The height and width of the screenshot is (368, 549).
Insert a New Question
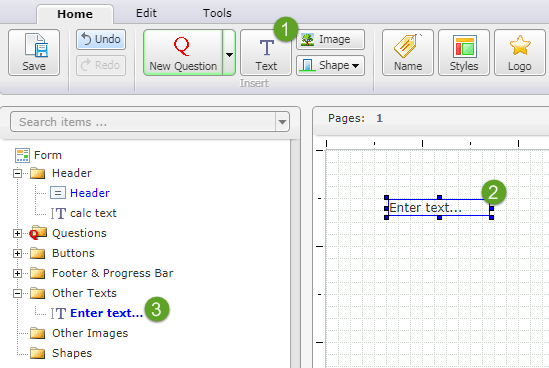click(x=183, y=53)
